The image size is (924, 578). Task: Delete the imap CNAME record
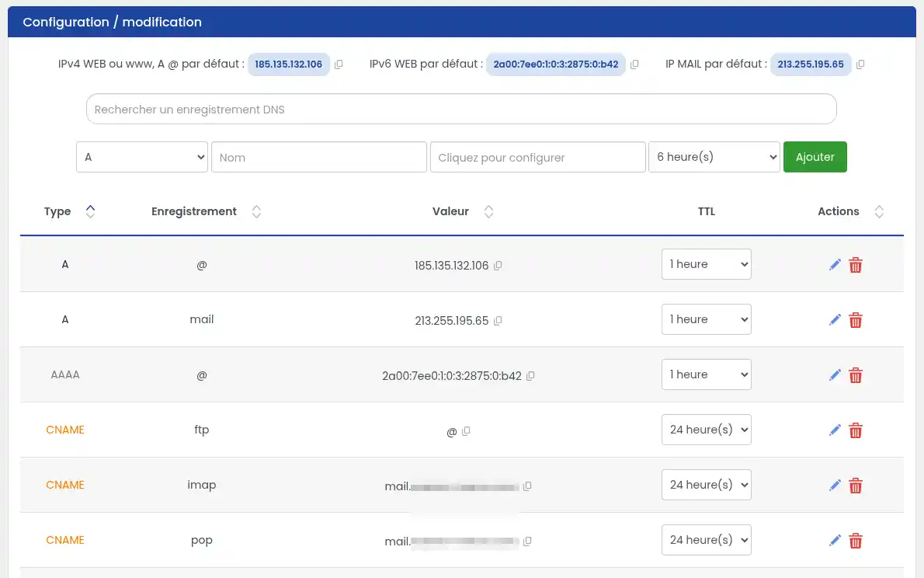coord(856,486)
